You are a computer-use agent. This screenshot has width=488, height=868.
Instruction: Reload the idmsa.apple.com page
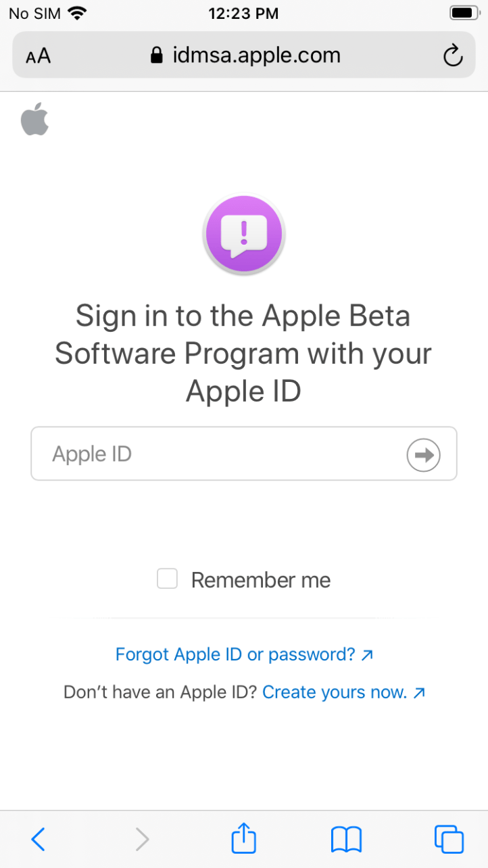point(452,55)
